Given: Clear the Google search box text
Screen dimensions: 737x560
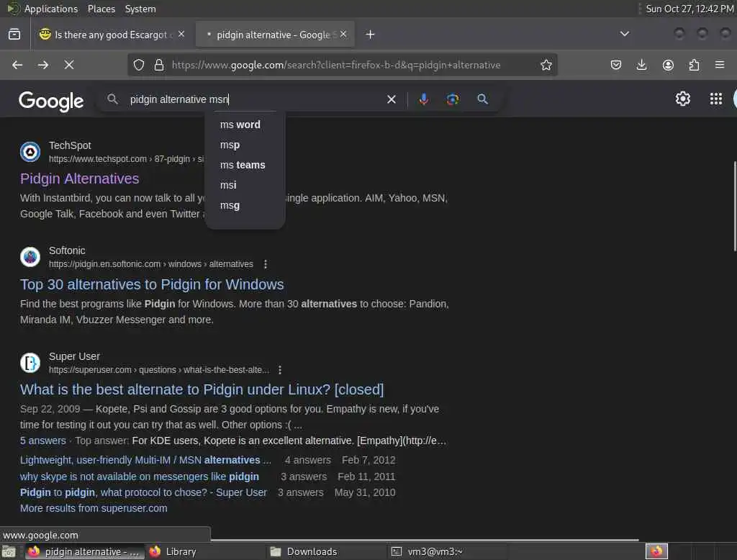Looking at the screenshot, I should pos(391,99).
